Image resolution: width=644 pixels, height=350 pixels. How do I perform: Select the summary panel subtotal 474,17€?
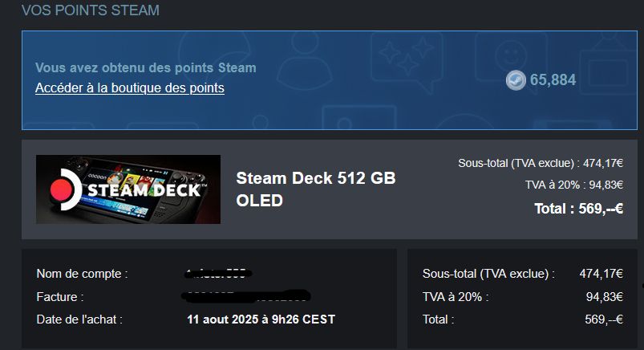pos(601,274)
